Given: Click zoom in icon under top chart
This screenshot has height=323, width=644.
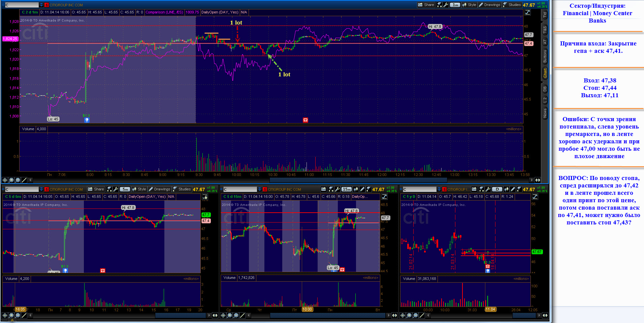Looking at the screenshot, I should click(11, 180).
